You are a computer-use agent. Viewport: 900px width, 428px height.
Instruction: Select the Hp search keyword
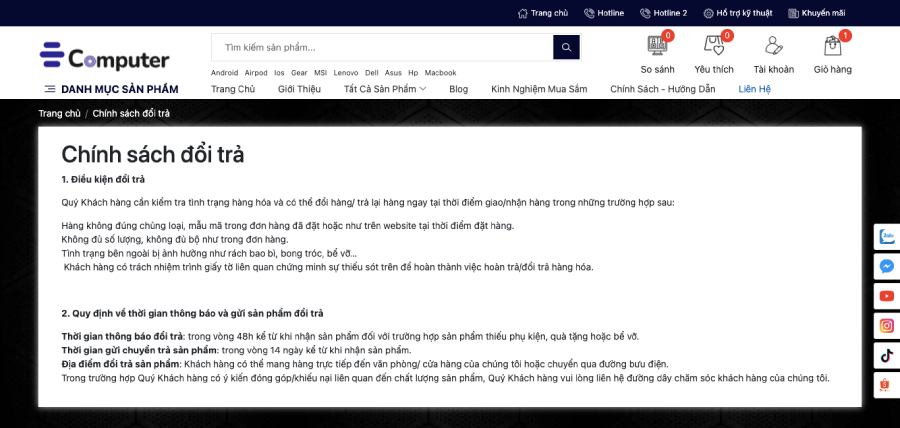click(413, 73)
